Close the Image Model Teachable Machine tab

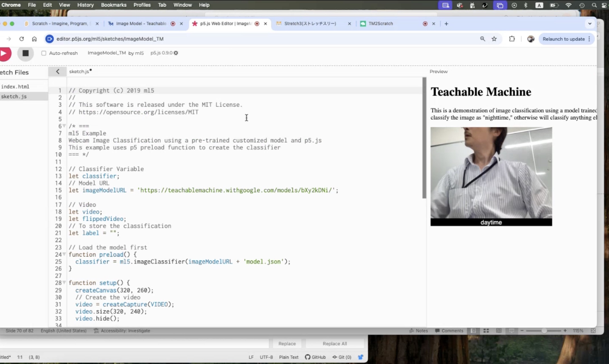pyautogui.click(x=181, y=24)
